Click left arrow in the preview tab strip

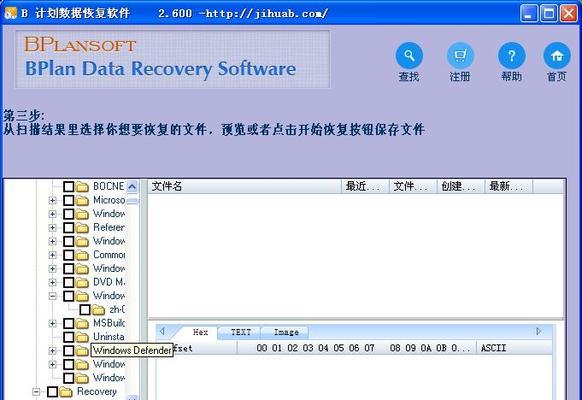(162, 331)
